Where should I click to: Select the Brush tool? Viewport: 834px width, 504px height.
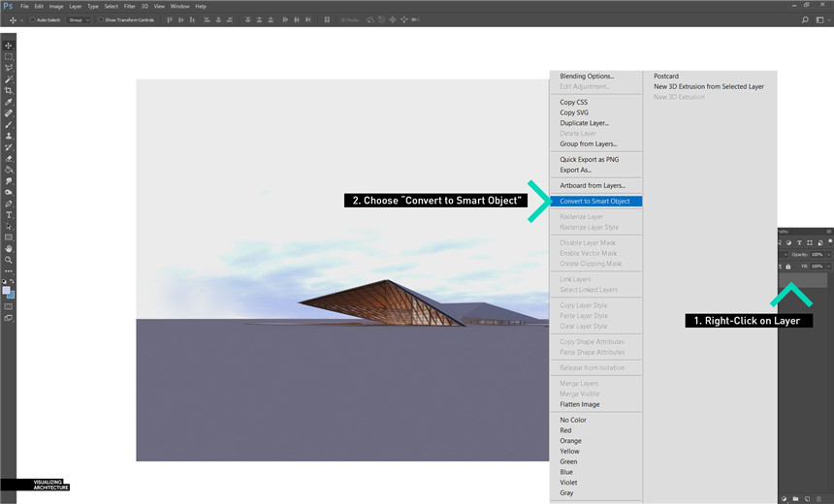pyautogui.click(x=9, y=125)
